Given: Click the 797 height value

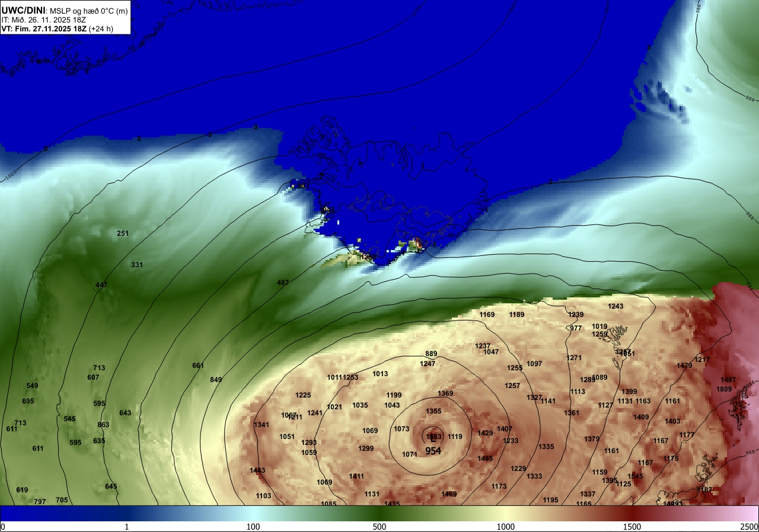Looking at the screenshot, I should 40,502.
